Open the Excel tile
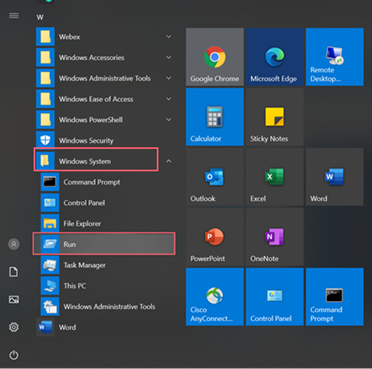 275,177
